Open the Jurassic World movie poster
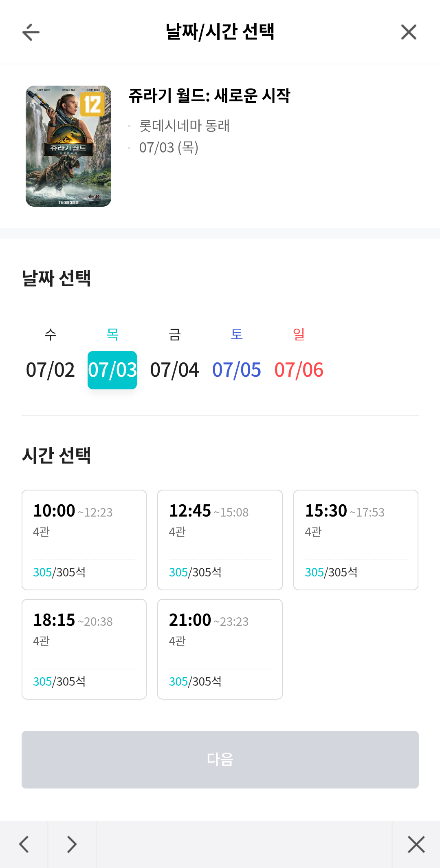The height and width of the screenshot is (868, 440). click(68, 146)
